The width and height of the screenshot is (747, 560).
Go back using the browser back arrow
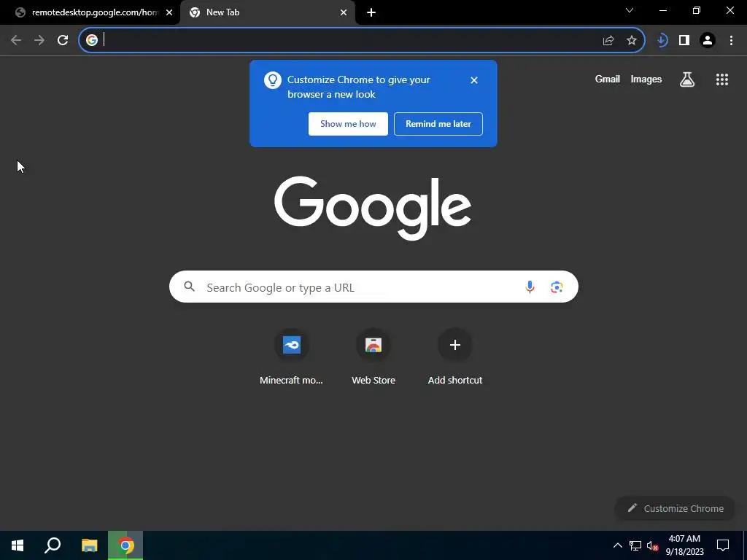click(16, 40)
